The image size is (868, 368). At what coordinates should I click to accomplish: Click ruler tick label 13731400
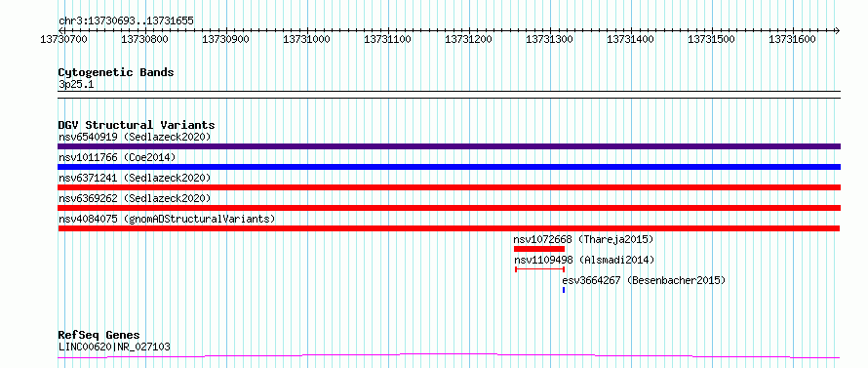[x=630, y=40]
